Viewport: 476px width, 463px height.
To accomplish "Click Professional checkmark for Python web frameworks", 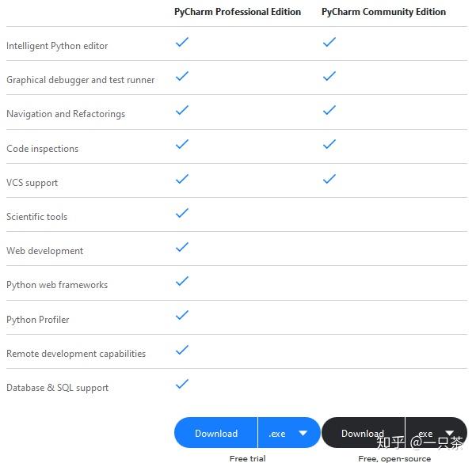I will (x=182, y=281).
